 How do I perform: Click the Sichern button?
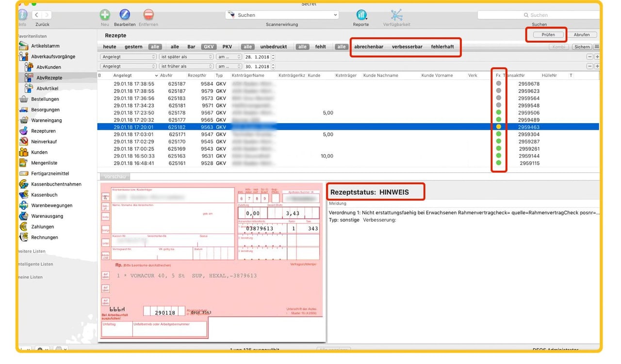click(x=582, y=47)
